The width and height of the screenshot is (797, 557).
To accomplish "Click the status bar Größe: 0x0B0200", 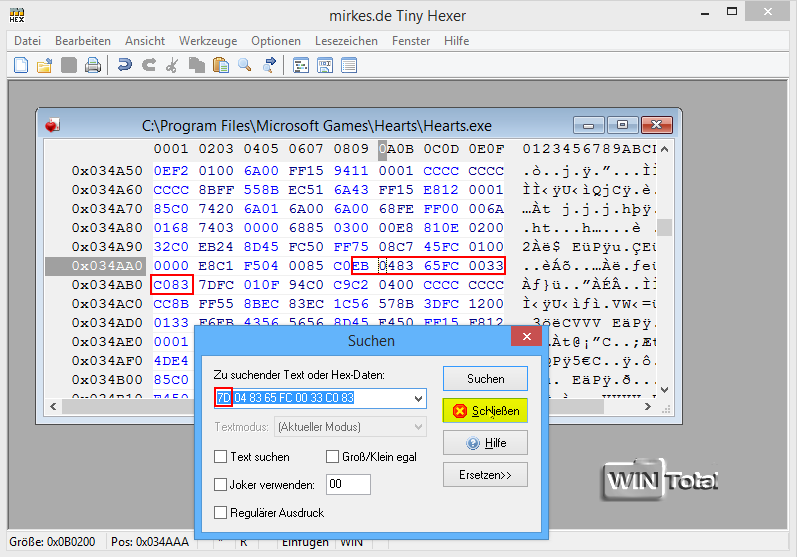I will click(x=52, y=542).
